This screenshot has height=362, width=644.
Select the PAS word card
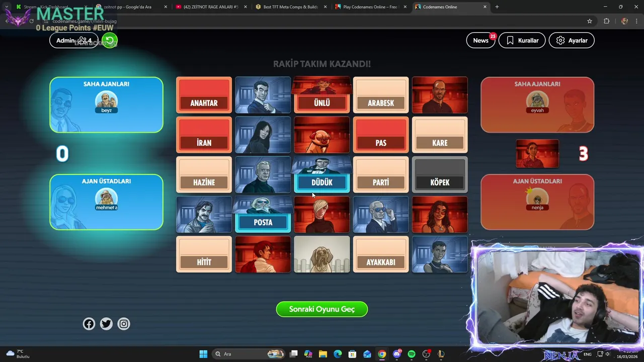tap(381, 135)
